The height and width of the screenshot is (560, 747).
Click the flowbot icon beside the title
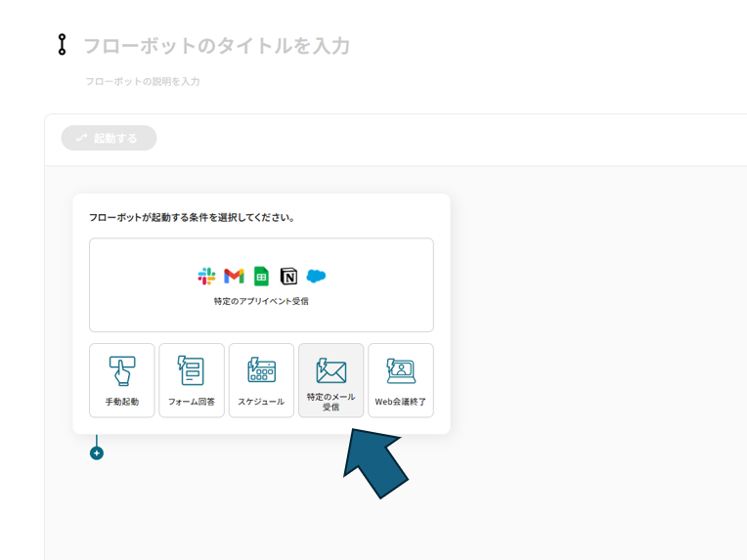coord(63,45)
